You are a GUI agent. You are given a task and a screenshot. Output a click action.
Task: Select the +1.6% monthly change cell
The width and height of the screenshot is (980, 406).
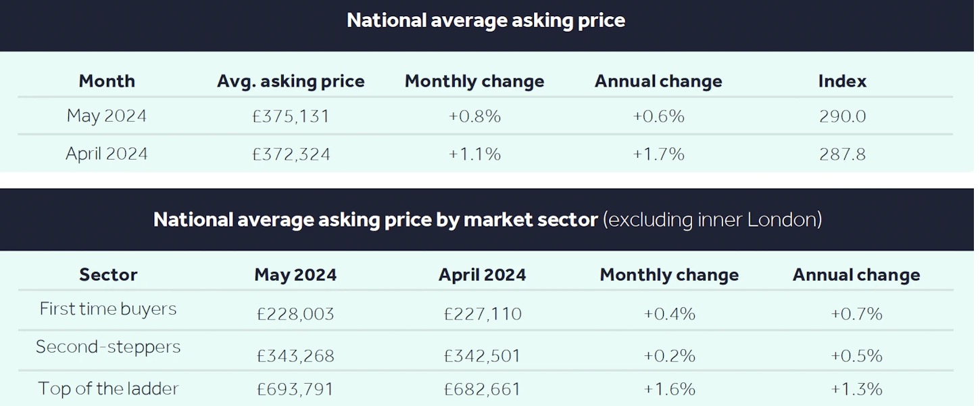669,390
